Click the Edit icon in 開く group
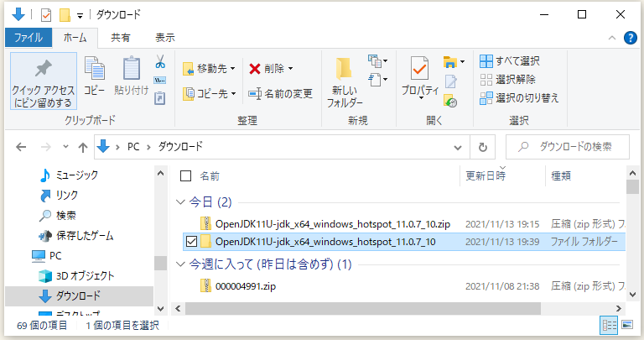Viewport: 644px width, 340px height. click(x=450, y=81)
